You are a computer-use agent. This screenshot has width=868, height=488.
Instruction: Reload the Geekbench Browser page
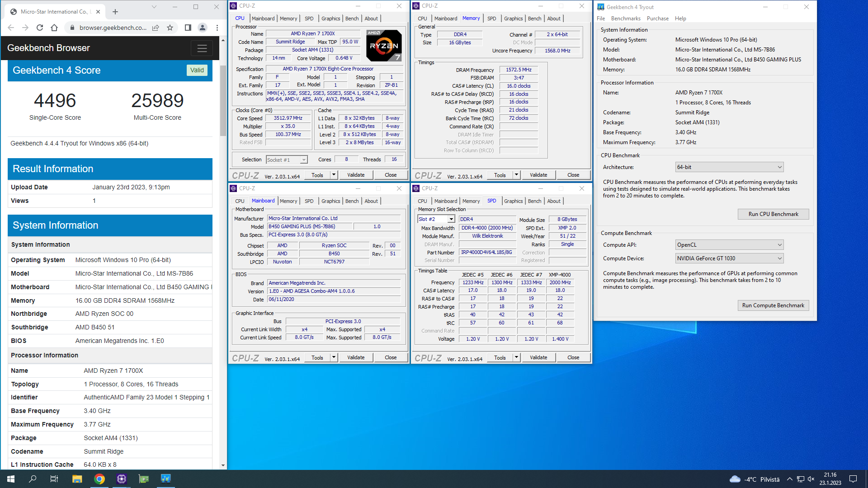40,28
